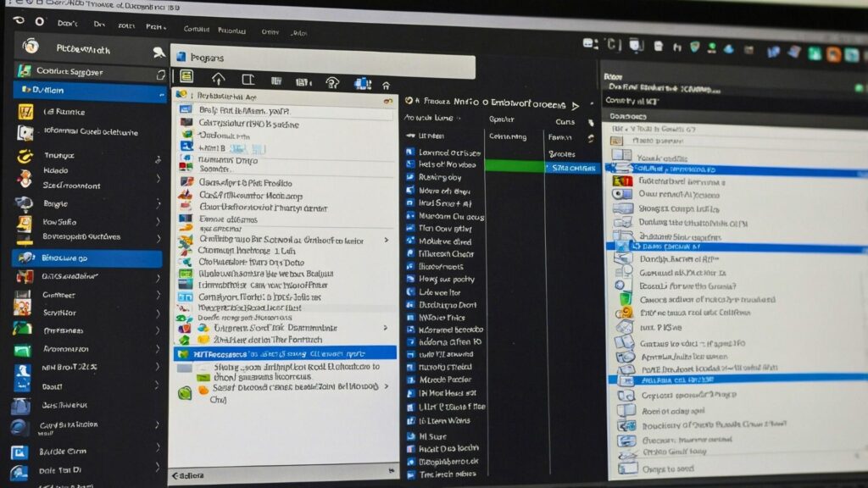Select the top blue highlighted sidebar row
This screenshot has width=868, height=488.
(90, 90)
